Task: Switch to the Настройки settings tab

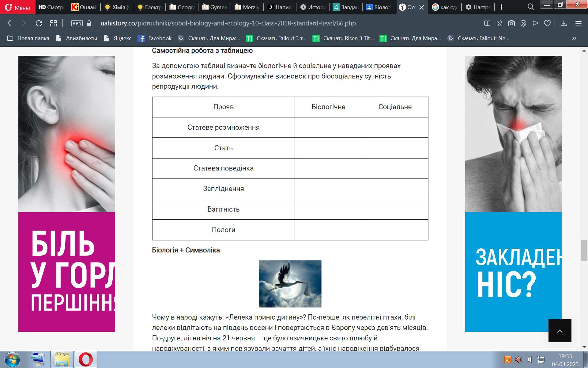Action: (478, 7)
